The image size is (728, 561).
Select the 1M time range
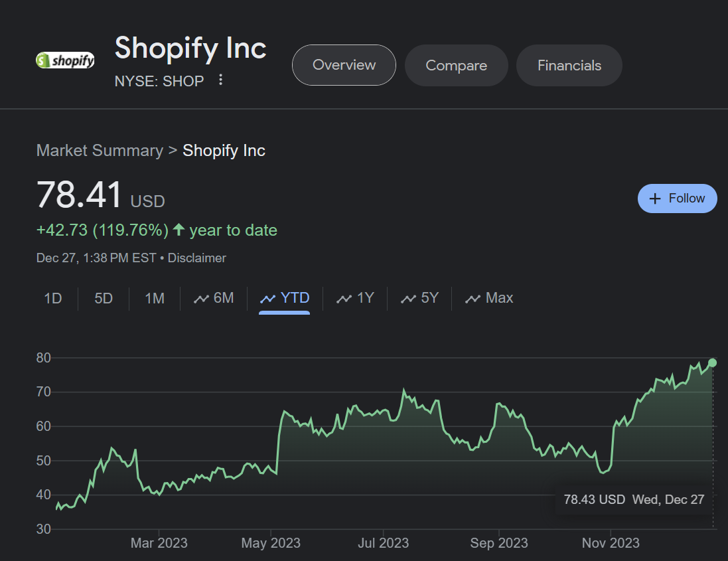[x=154, y=298]
